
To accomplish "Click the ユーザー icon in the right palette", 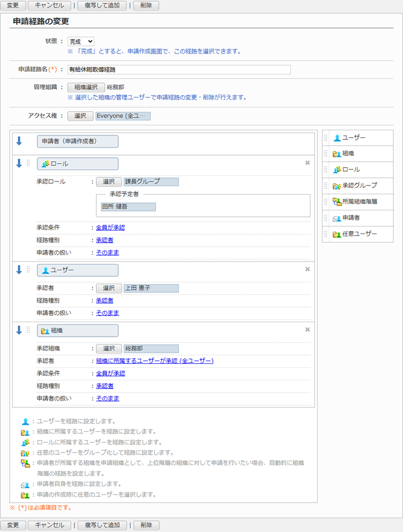I will (x=337, y=138).
